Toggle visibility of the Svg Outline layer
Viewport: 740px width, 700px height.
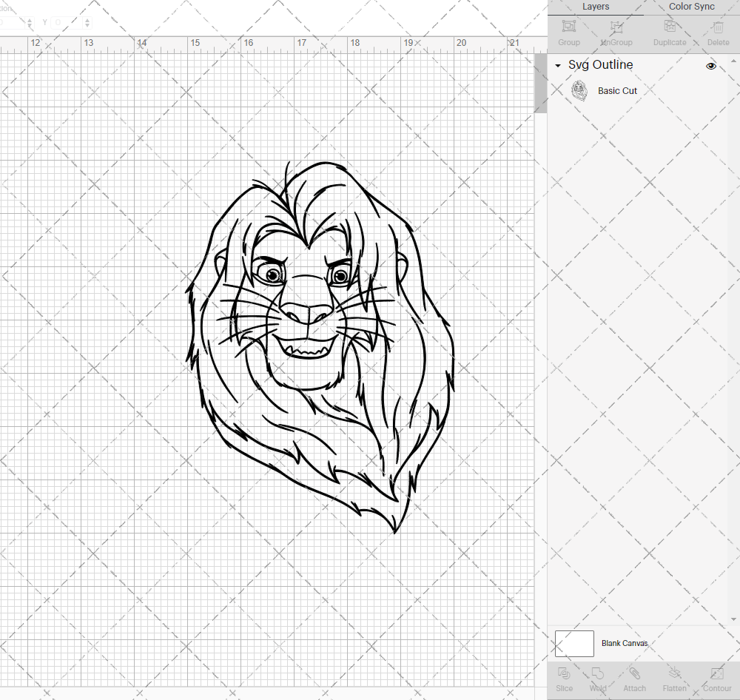click(x=711, y=66)
